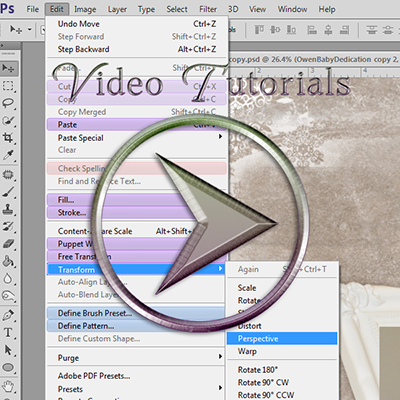Choose Define Brush Preset...
Screen dimensions: 400x400
(137, 313)
